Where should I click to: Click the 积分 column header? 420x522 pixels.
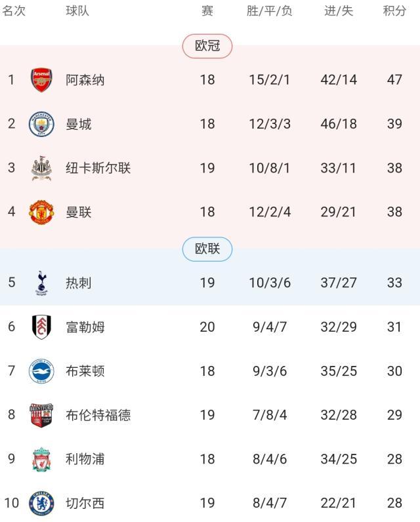click(394, 11)
